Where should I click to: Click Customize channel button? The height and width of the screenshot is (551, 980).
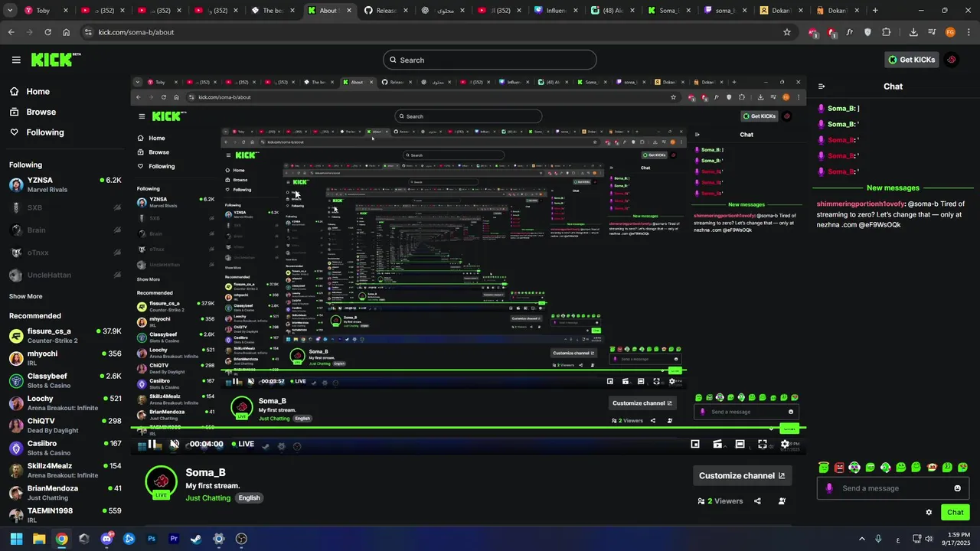pyautogui.click(x=742, y=475)
